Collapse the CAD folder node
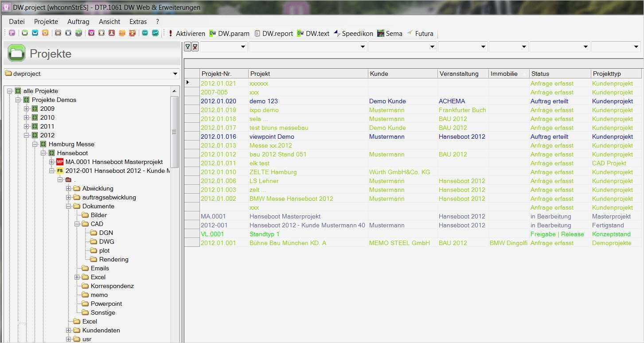This screenshot has width=644, height=343. pyautogui.click(x=77, y=224)
